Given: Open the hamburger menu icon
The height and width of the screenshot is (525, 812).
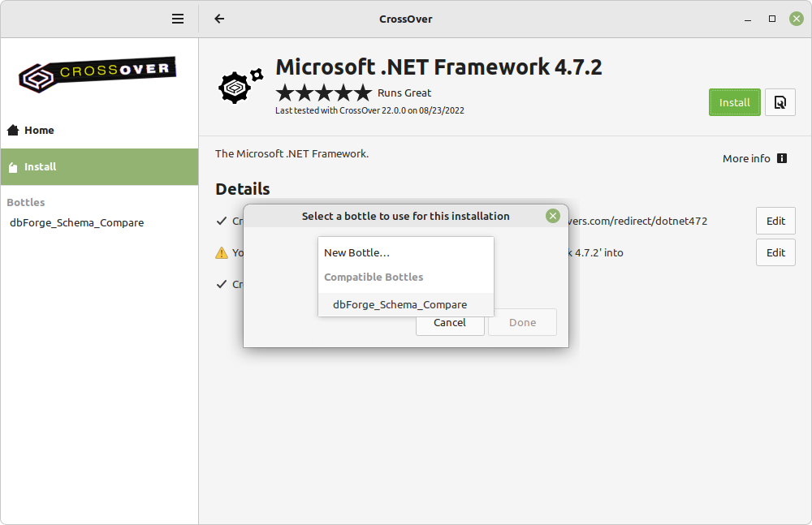Looking at the screenshot, I should [178, 19].
